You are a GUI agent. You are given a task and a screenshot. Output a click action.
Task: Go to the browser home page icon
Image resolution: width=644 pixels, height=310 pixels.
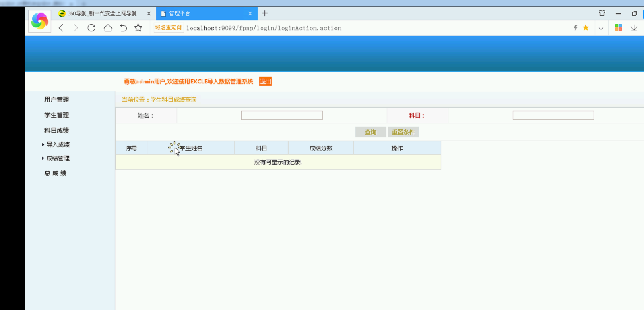pos(108,28)
